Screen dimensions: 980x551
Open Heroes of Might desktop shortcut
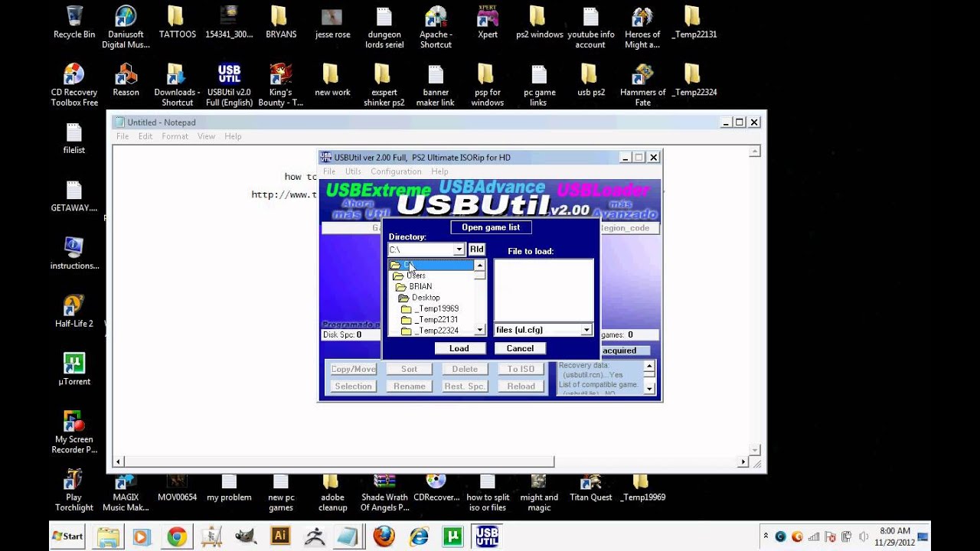tap(642, 27)
